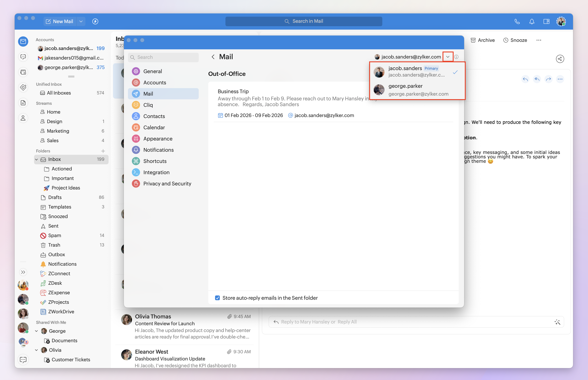Click the Snooze button

click(515, 40)
